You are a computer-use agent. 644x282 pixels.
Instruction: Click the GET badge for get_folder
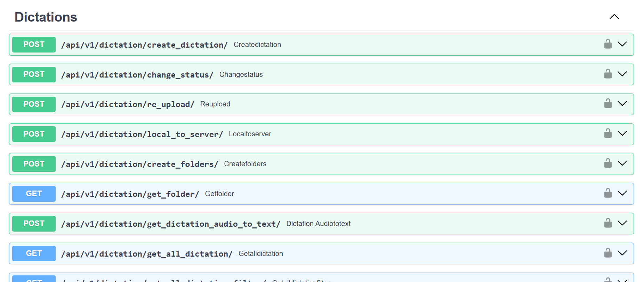coord(34,194)
